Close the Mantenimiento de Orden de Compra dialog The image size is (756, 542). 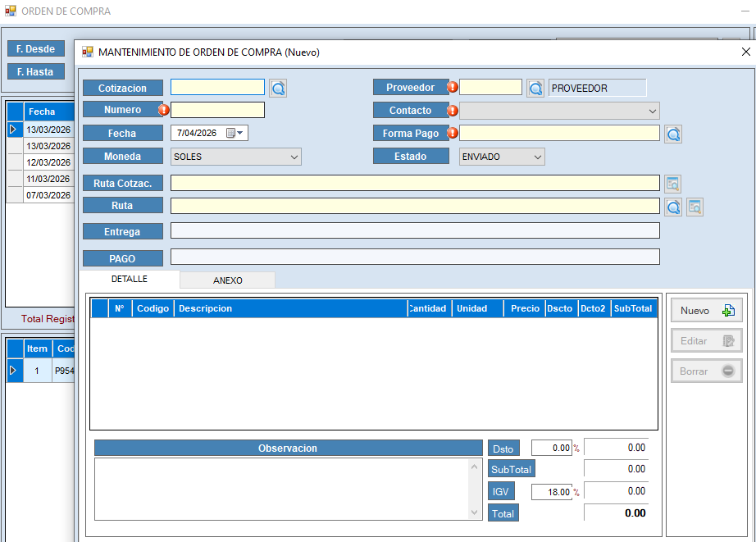pyautogui.click(x=745, y=52)
